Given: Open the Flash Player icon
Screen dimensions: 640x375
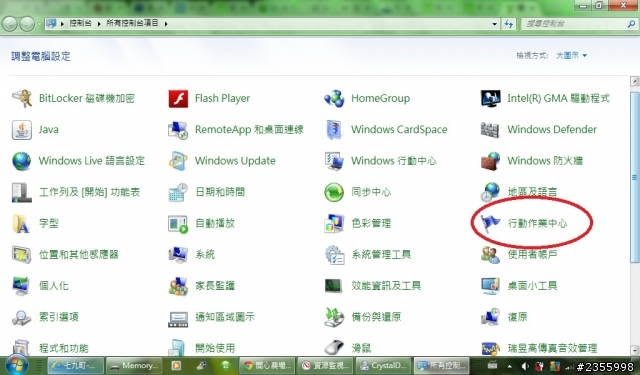Looking at the screenshot, I should (178, 98).
